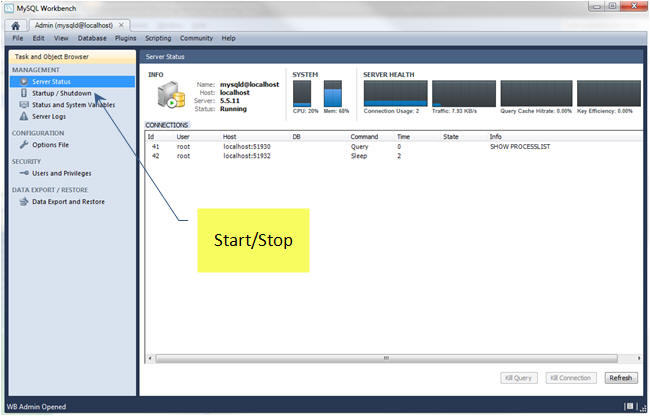Screen dimensions: 650x416
Task: Click the Sleep command cell
Action: [x=359, y=156]
